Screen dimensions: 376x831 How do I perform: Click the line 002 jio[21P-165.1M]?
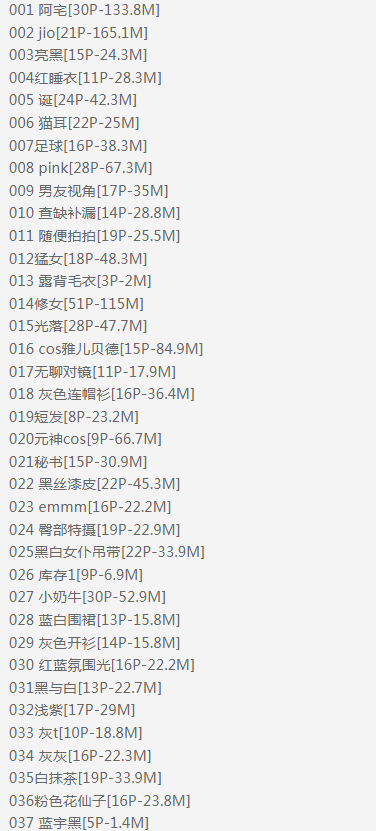coord(78,33)
